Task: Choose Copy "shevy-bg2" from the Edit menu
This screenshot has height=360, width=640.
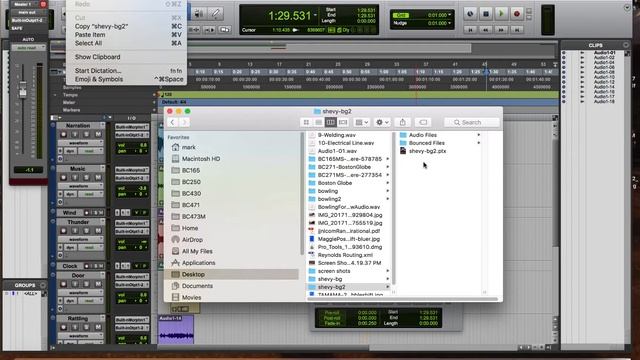Action: [127, 26]
